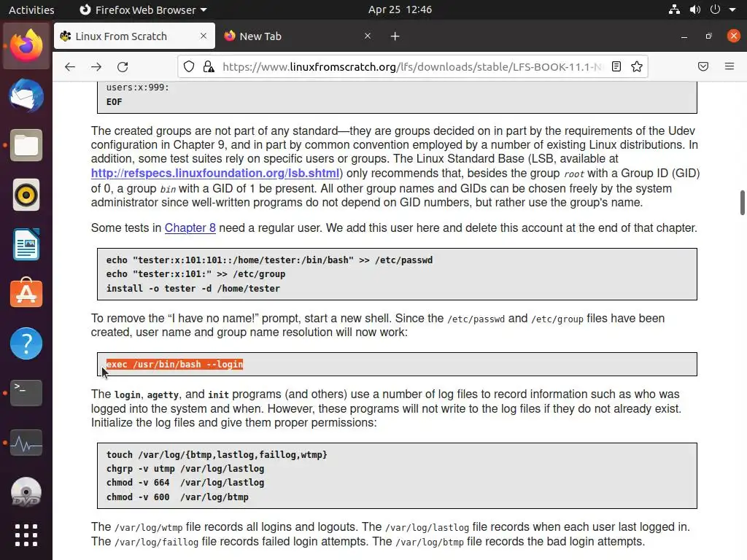Open network status icon in top bar
747x560 pixels.
click(674, 9)
